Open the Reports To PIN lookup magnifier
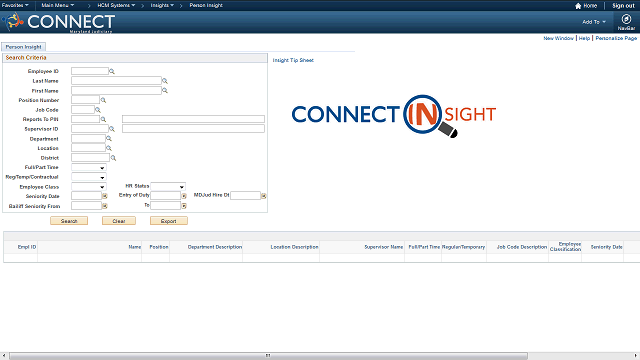The image size is (640, 360). pos(103,119)
